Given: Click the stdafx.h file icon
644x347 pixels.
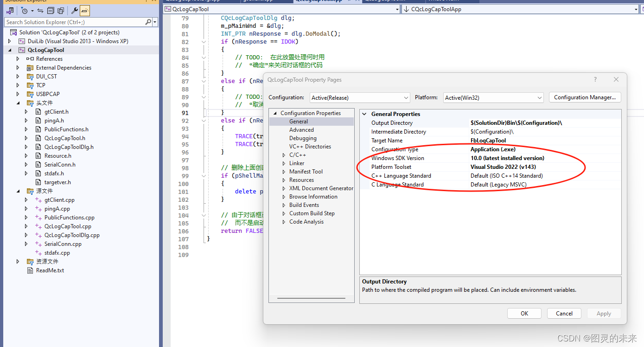Looking at the screenshot, I should [x=39, y=173].
